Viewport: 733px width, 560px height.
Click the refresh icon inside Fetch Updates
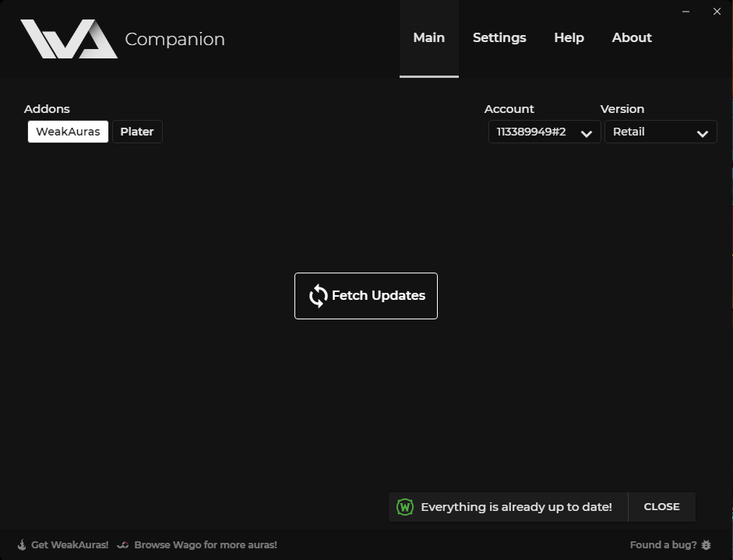318,295
